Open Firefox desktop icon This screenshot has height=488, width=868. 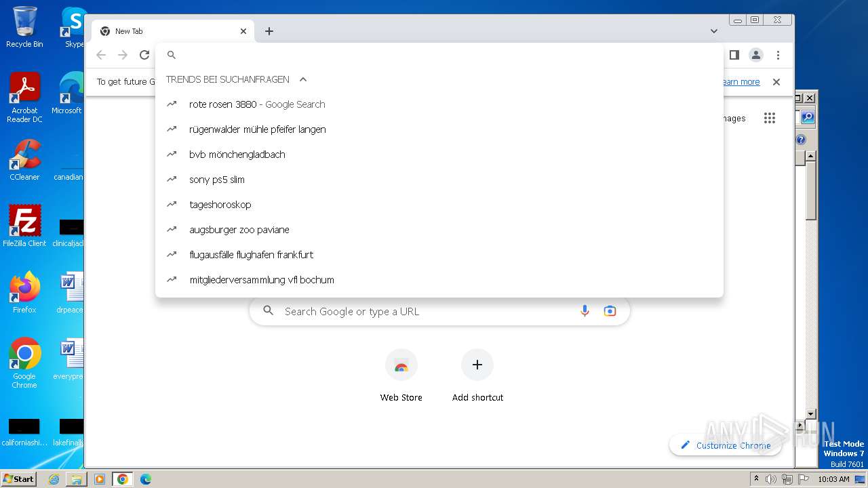[24, 293]
